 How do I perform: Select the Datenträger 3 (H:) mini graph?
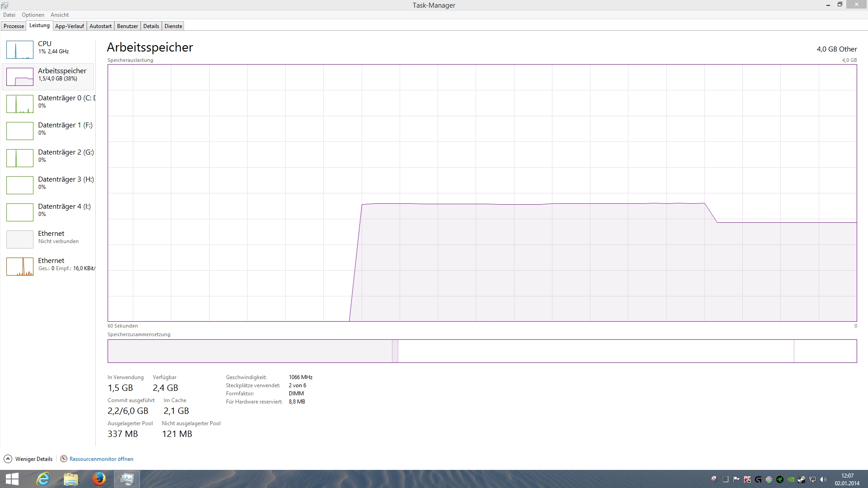click(20, 185)
